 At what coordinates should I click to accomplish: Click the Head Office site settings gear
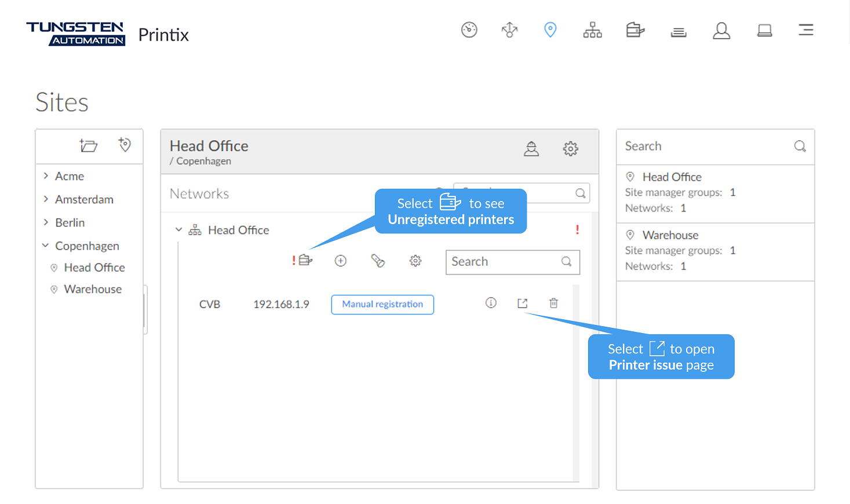coord(570,149)
